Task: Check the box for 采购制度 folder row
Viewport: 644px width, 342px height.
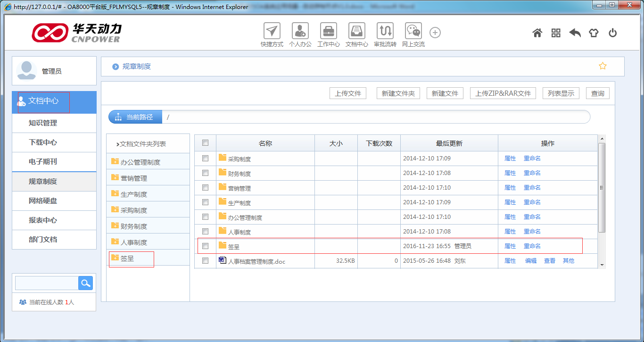Action: pos(205,158)
